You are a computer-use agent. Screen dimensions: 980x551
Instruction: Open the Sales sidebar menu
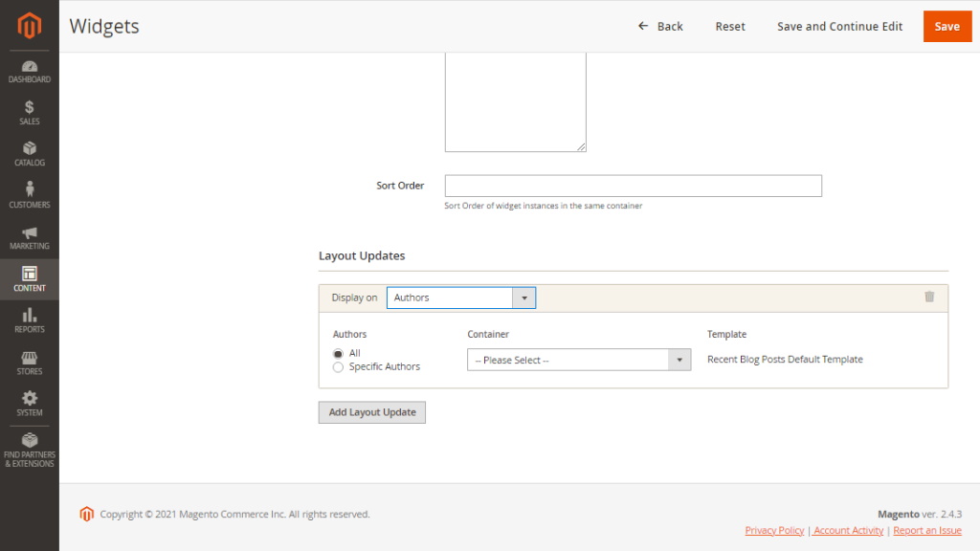(x=30, y=113)
